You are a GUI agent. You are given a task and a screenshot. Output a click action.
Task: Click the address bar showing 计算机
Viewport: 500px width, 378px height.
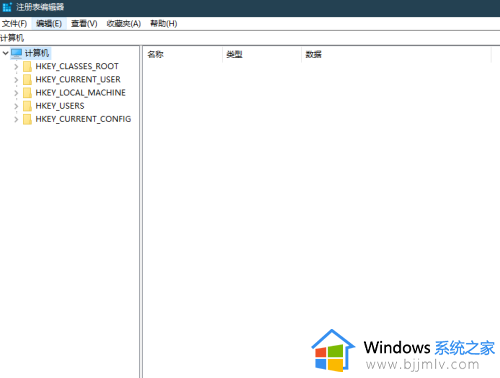pos(250,38)
